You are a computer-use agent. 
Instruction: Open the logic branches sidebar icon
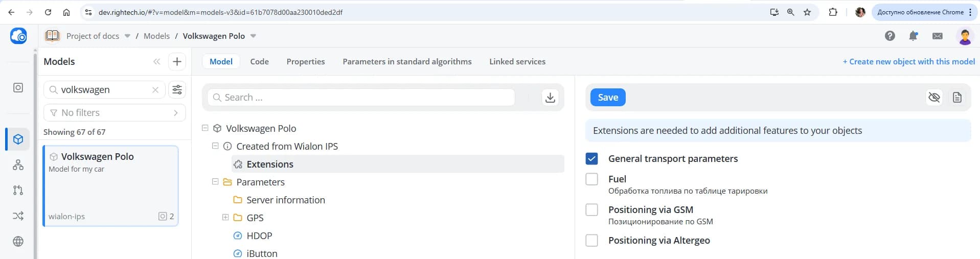pos(18,190)
